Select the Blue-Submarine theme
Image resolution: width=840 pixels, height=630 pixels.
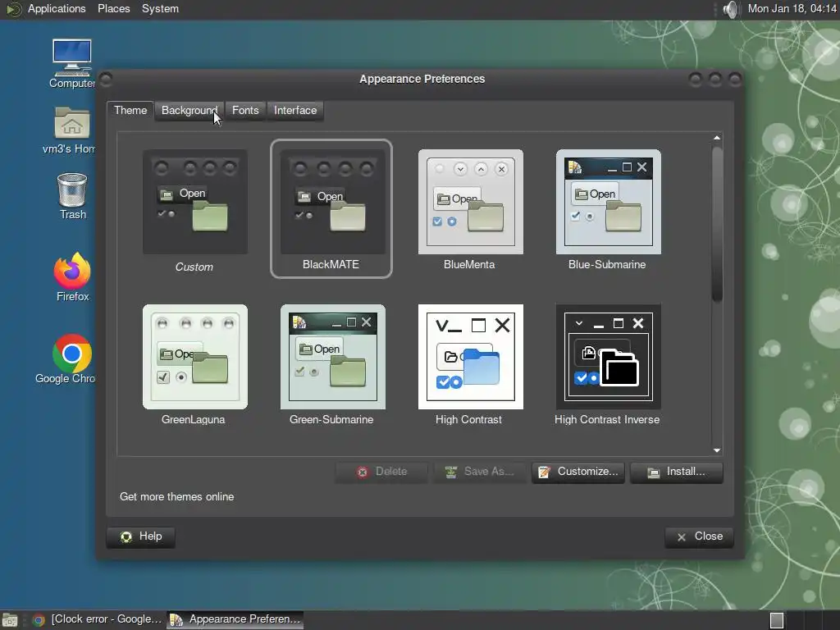click(x=608, y=202)
